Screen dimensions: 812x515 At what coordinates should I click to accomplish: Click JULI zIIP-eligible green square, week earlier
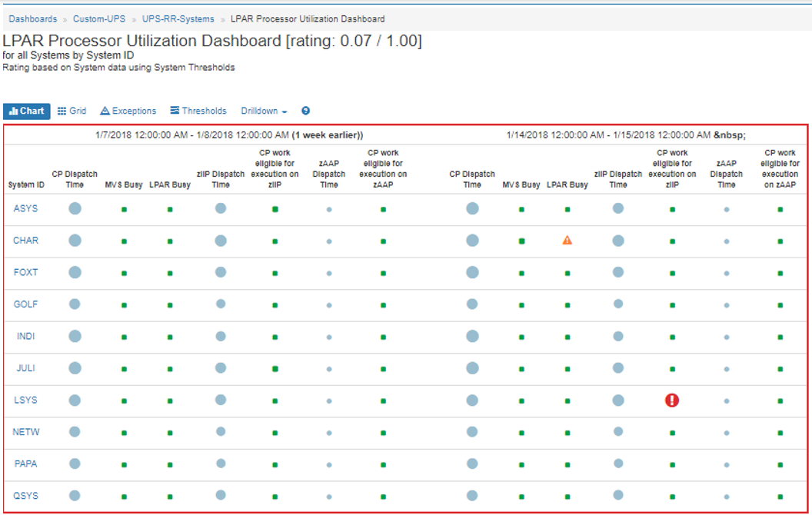pyautogui.click(x=275, y=369)
